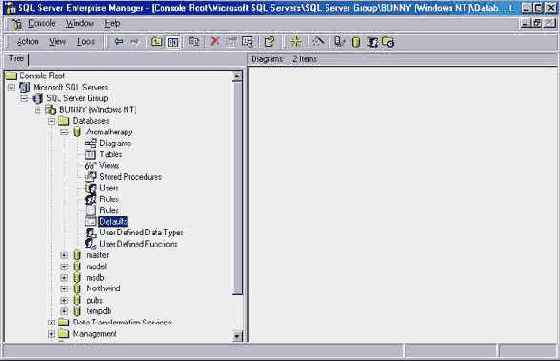Click the Register Server toolbar icon
Image resolution: width=560 pixels, height=361 pixels.
point(339,42)
